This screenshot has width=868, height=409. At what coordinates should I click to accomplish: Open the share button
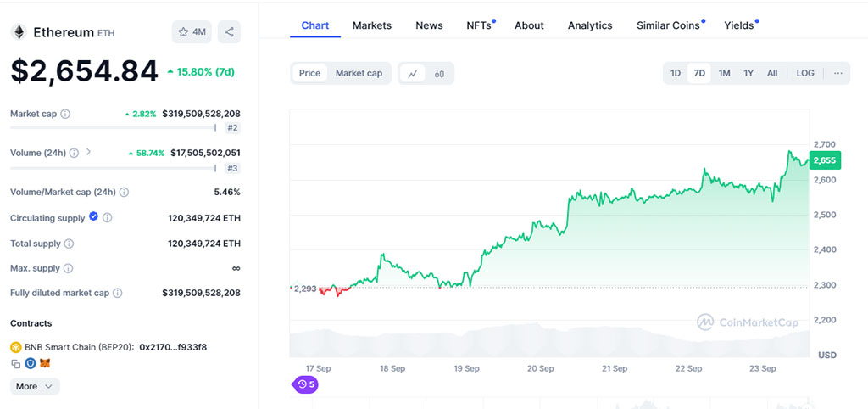coord(229,32)
